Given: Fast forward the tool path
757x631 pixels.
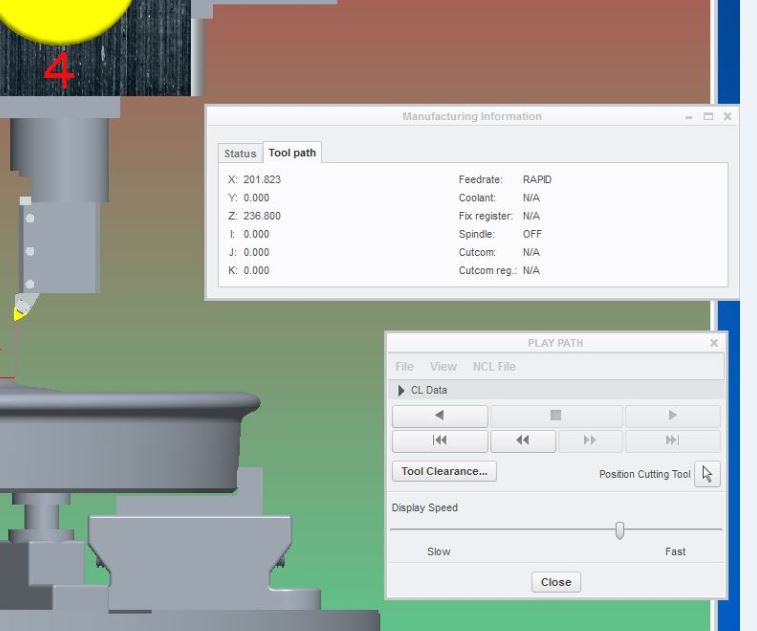Looking at the screenshot, I should tap(590, 440).
